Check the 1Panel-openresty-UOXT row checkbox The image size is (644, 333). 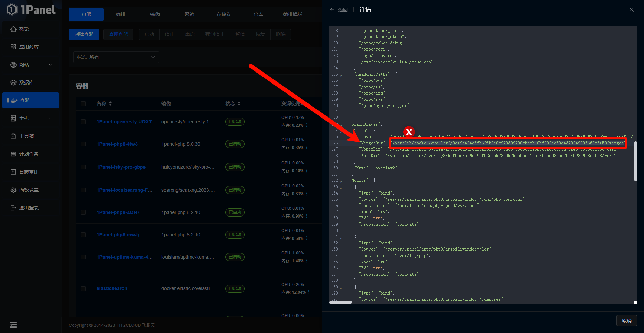pyautogui.click(x=83, y=122)
